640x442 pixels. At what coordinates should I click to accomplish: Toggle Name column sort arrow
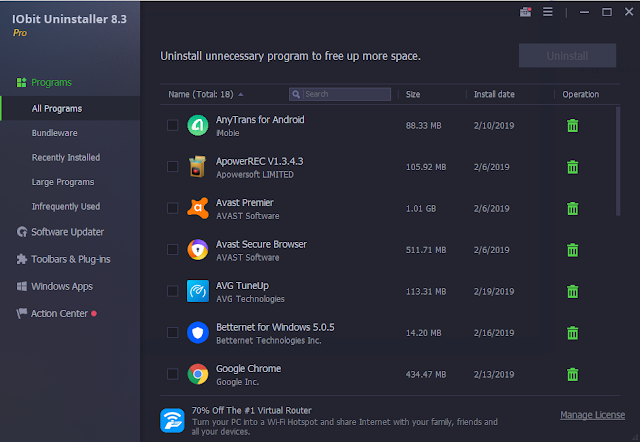click(x=241, y=95)
